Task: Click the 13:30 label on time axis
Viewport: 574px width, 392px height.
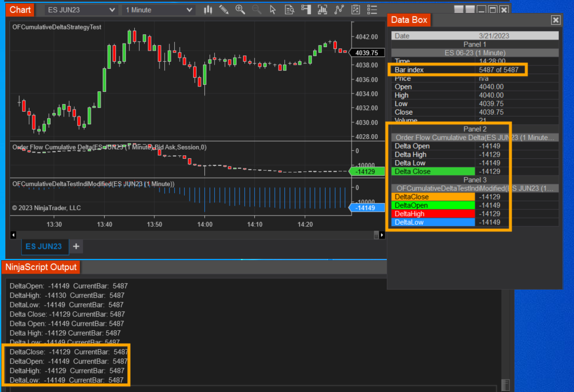Action: [54, 224]
